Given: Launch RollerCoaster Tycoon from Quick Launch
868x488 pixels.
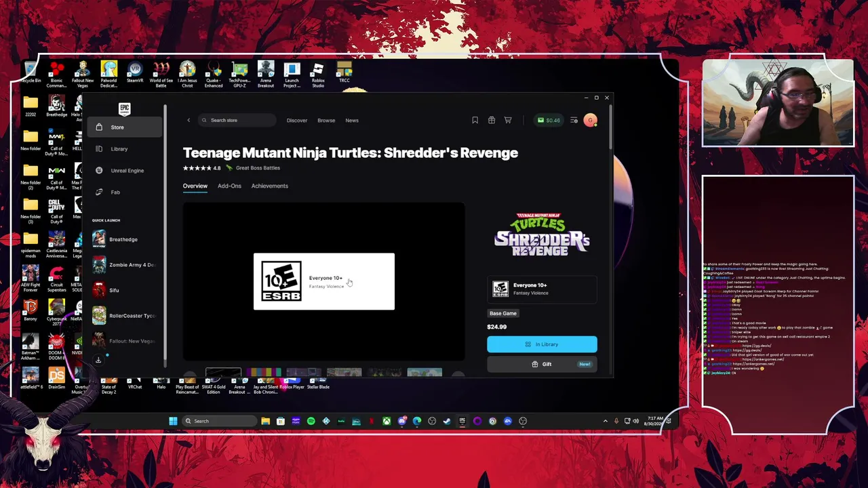Looking at the screenshot, I should (125, 316).
